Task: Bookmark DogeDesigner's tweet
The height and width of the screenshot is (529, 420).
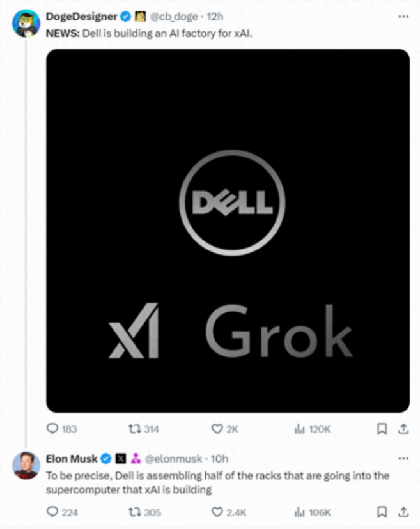Action: pyautogui.click(x=382, y=429)
